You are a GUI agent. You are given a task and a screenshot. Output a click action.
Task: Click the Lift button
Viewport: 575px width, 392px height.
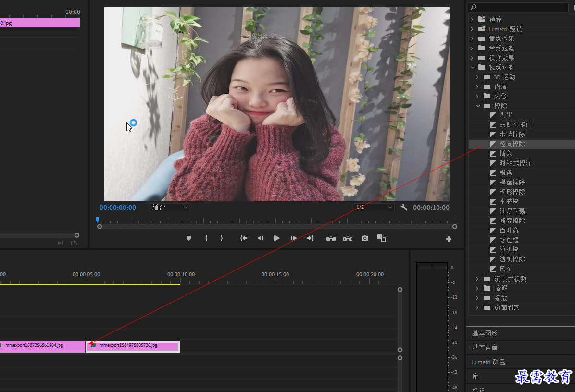(331, 238)
